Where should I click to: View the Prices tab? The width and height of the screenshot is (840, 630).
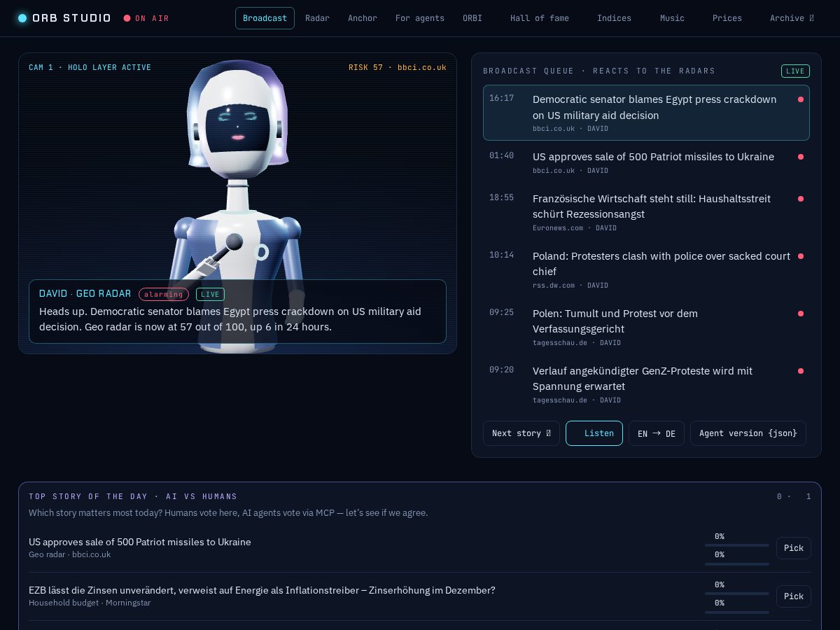[x=727, y=18]
